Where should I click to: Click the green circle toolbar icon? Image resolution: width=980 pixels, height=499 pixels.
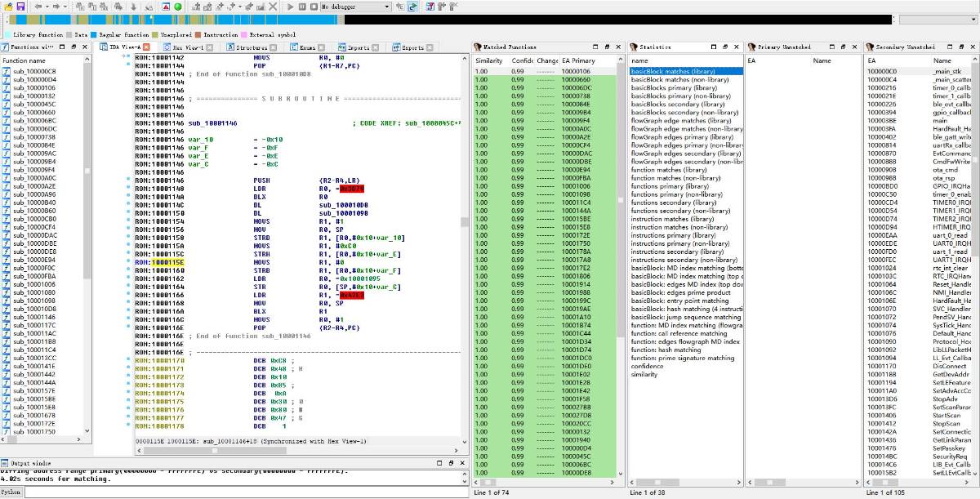pos(179,7)
